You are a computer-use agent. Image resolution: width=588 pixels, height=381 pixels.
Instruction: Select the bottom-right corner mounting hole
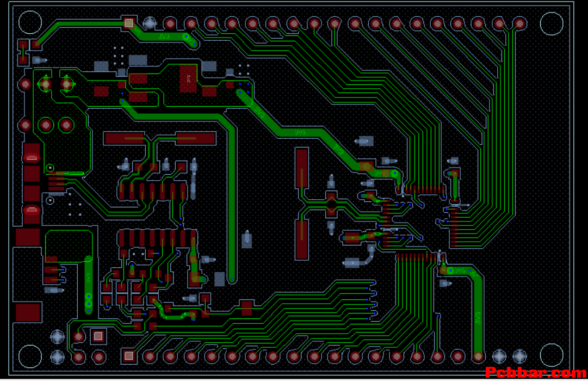pyautogui.click(x=551, y=355)
